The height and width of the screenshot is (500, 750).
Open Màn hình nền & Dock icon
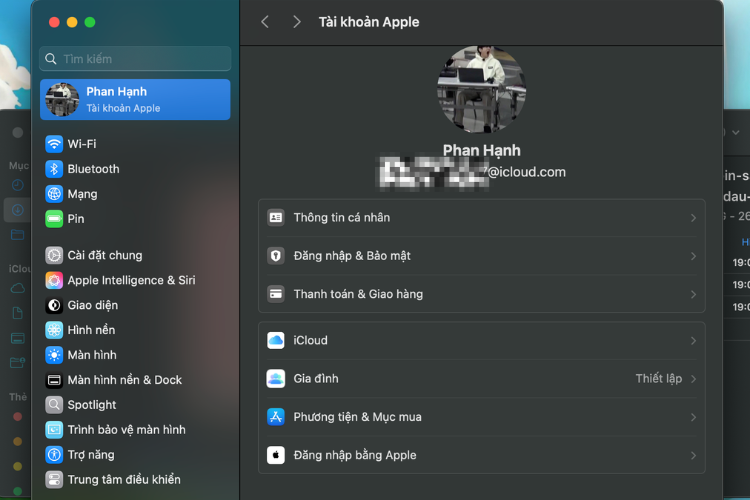click(x=54, y=380)
